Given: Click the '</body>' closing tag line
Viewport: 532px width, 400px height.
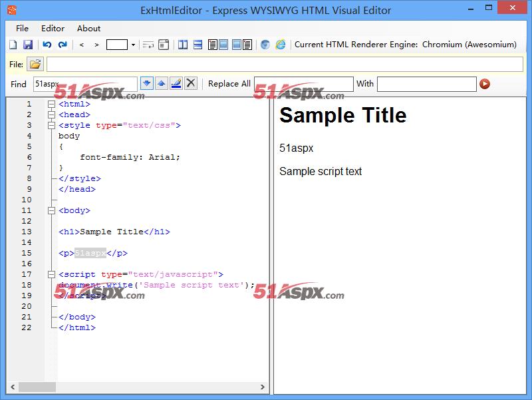Looking at the screenshot, I should tap(77, 317).
